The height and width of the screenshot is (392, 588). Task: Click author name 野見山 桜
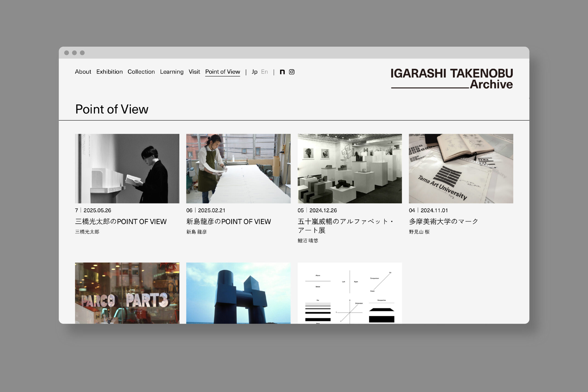[419, 232]
